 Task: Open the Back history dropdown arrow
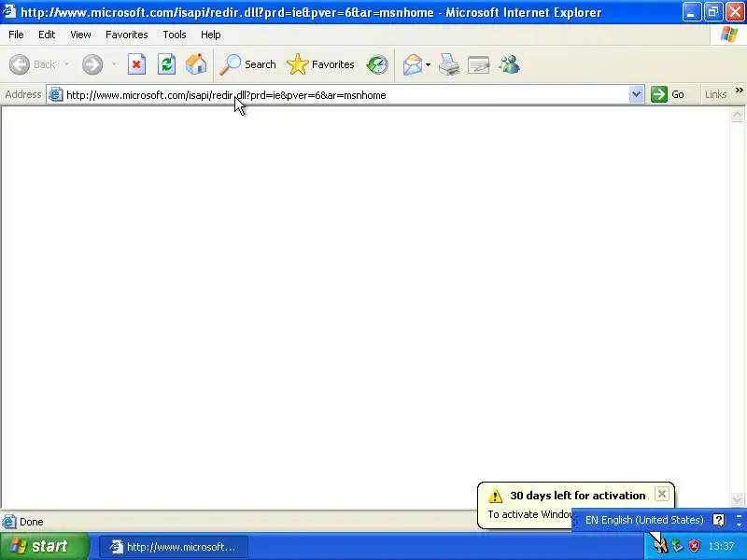click(x=66, y=64)
